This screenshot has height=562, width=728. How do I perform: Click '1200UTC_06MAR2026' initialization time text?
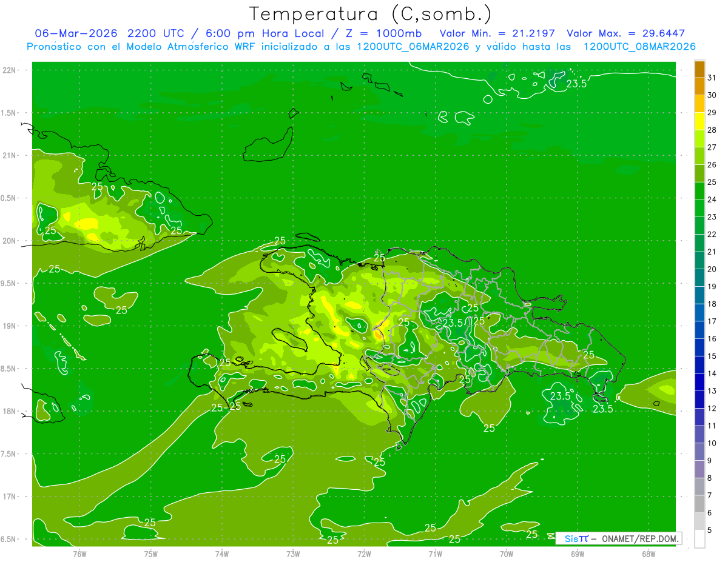pyautogui.click(x=410, y=47)
